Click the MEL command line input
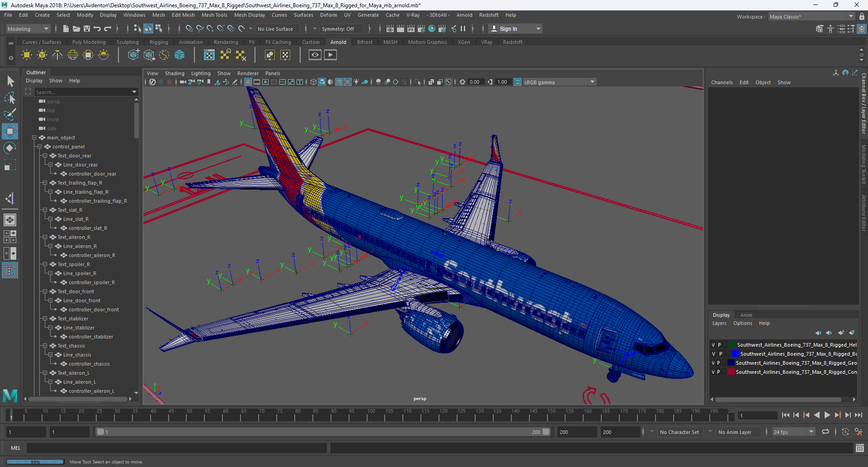868x467 pixels. [x=176, y=448]
